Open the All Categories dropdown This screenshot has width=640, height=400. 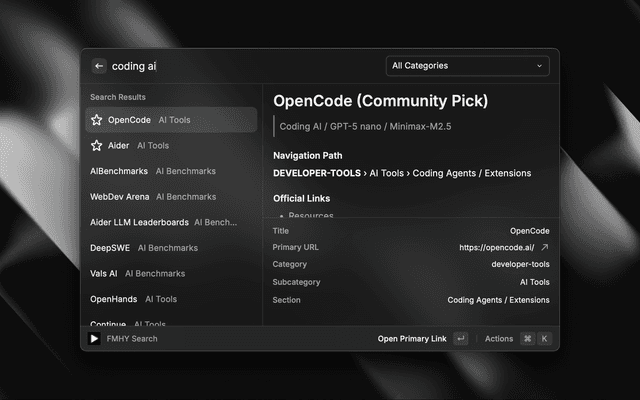pyautogui.click(x=467, y=66)
